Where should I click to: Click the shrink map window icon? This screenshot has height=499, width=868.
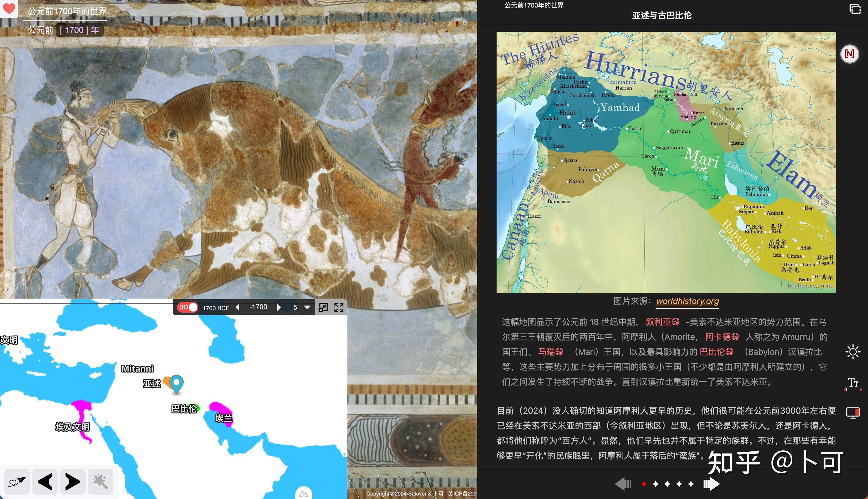click(323, 308)
